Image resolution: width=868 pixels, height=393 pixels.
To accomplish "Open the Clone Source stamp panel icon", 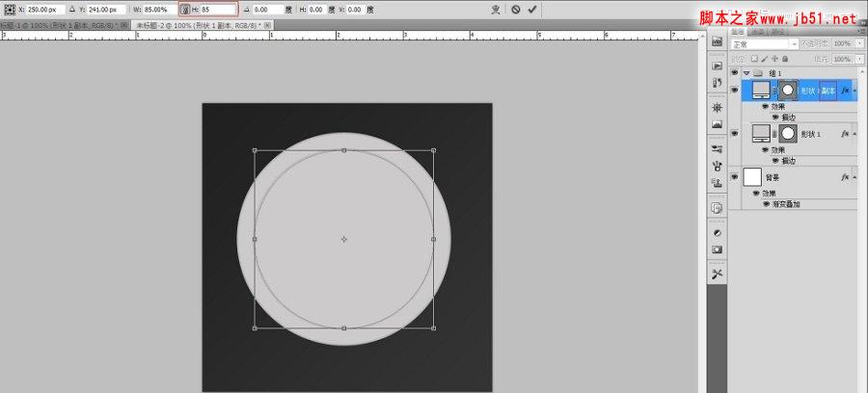I will (x=717, y=182).
